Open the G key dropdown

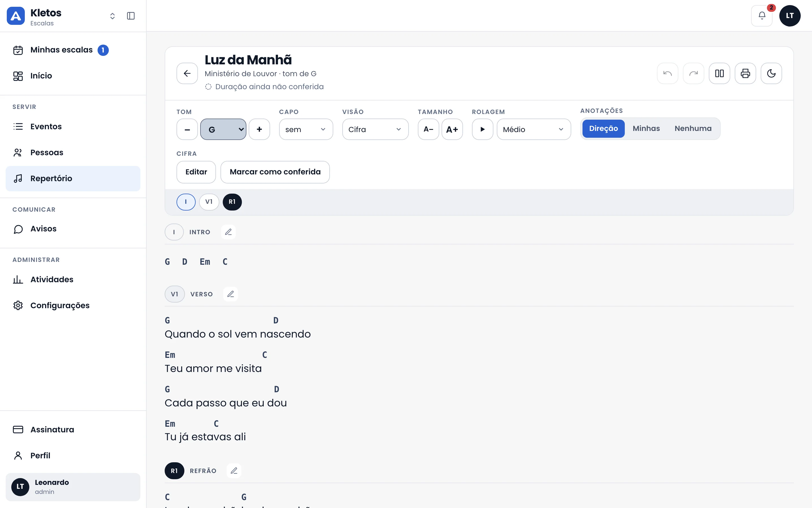click(x=223, y=129)
